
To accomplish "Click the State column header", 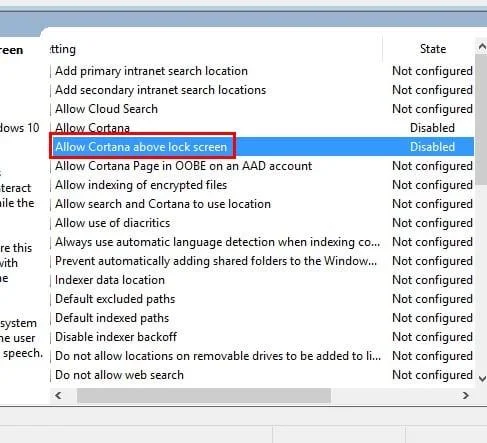I will [433, 49].
